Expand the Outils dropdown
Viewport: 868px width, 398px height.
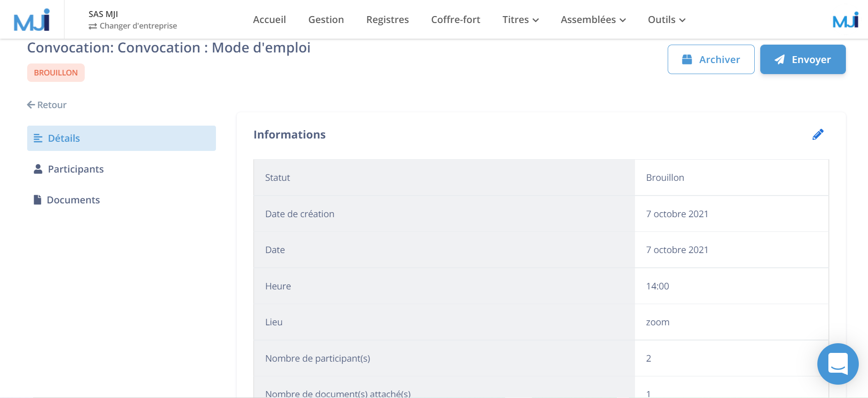(x=666, y=20)
